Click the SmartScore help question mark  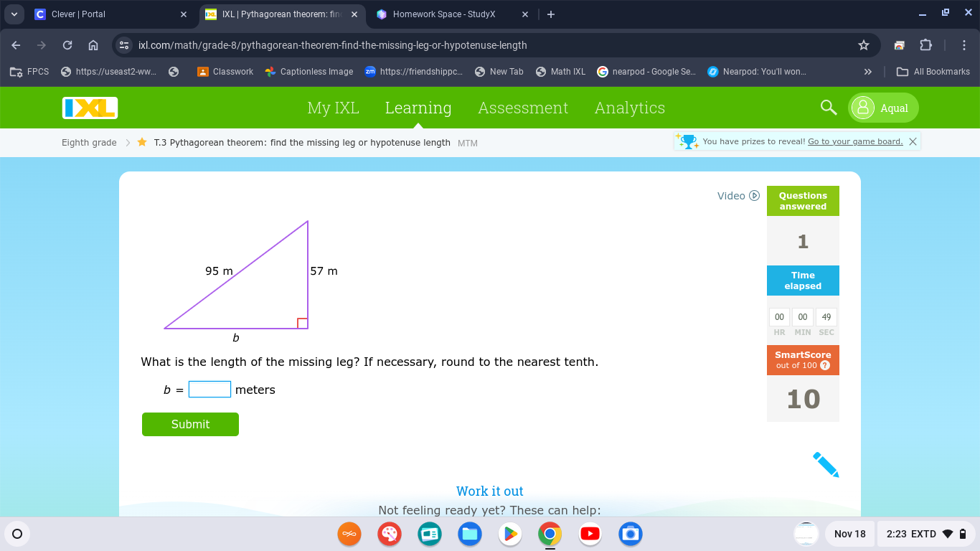pyautogui.click(x=825, y=365)
